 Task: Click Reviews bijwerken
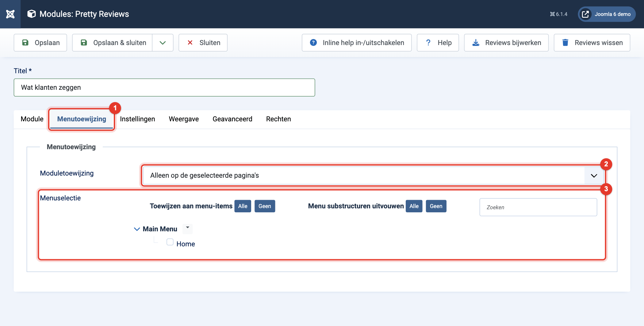(506, 43)
